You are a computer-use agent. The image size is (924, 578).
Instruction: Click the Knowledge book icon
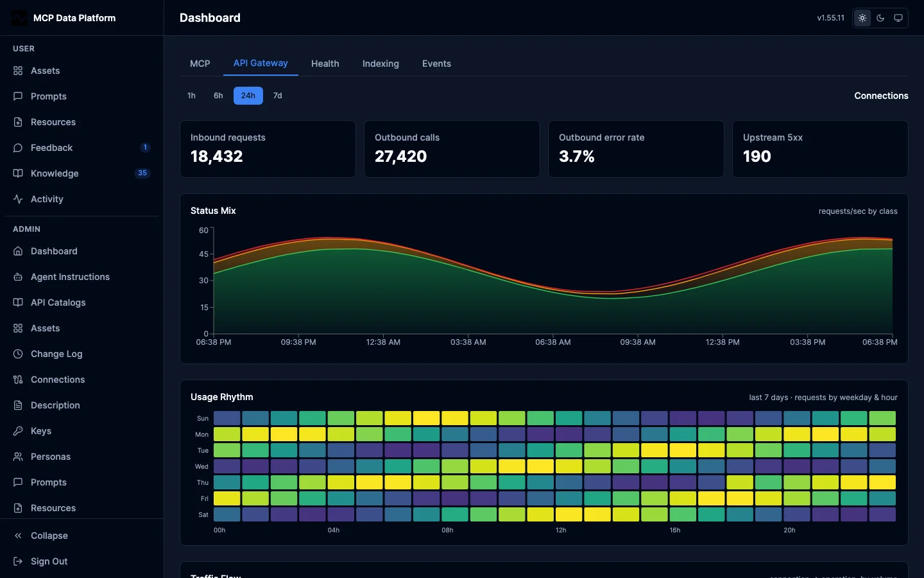point(18,173)
